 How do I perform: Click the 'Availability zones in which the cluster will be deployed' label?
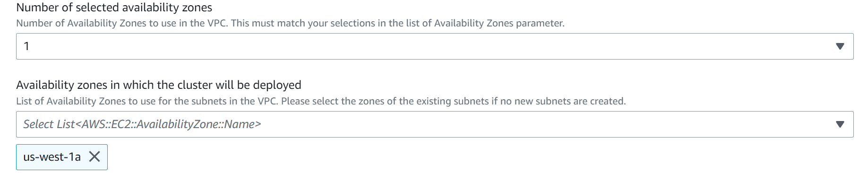click(x=159, y=85)
